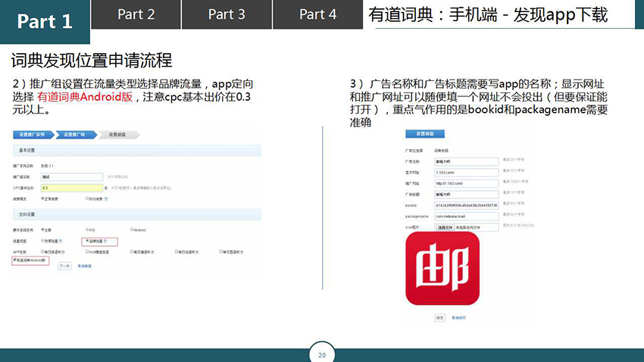Click the blue cancel link beside 下一步
This screenshot has width=644, height=362.
[85, 266]
